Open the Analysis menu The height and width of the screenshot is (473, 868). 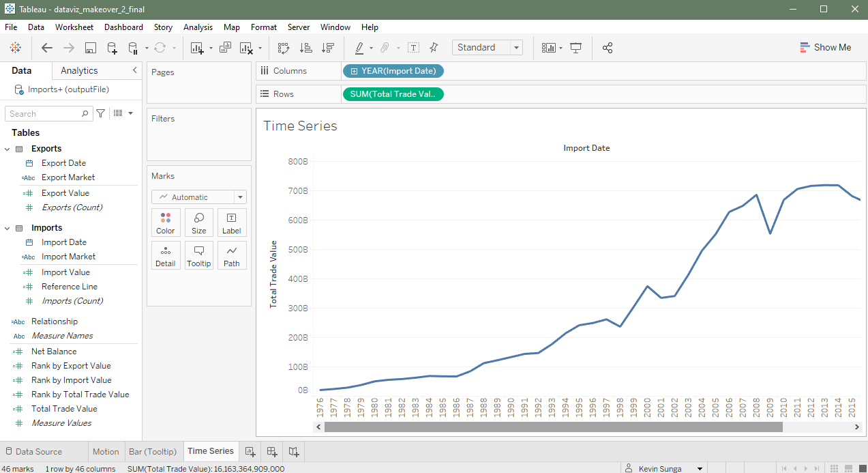pyautogui.click(x=198, y=27)
